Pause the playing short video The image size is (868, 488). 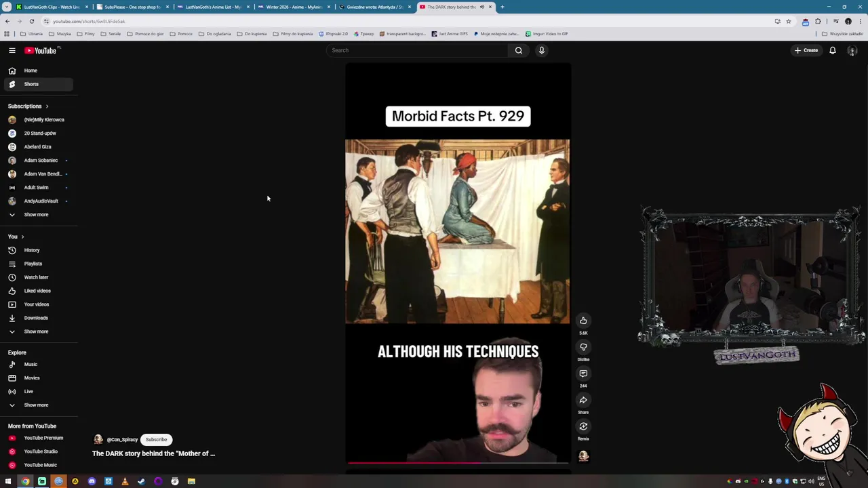(458, 264)
